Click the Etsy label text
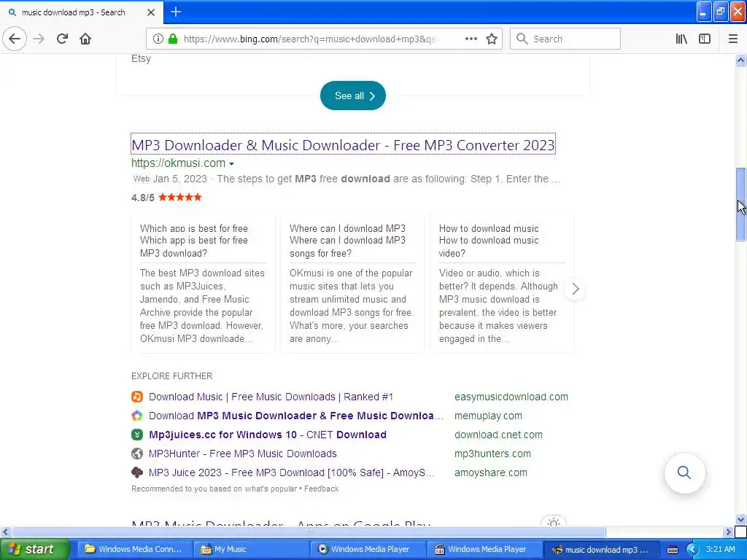Viewport: 747px width, 560px height. (x=141, y=58)
